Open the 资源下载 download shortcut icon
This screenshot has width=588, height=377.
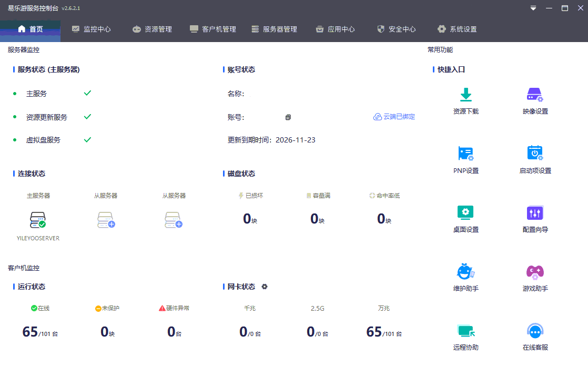pyautogui.click(x=466, y=95)
